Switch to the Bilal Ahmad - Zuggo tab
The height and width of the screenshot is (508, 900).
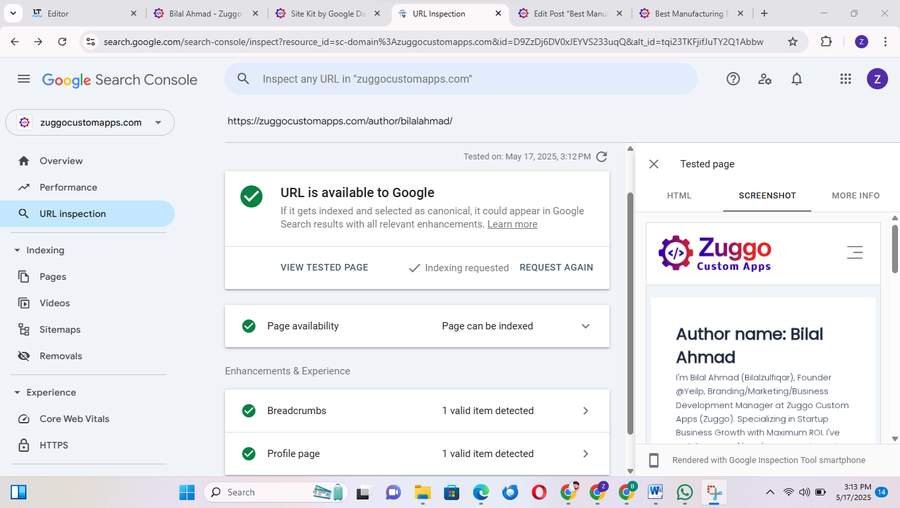205,13
